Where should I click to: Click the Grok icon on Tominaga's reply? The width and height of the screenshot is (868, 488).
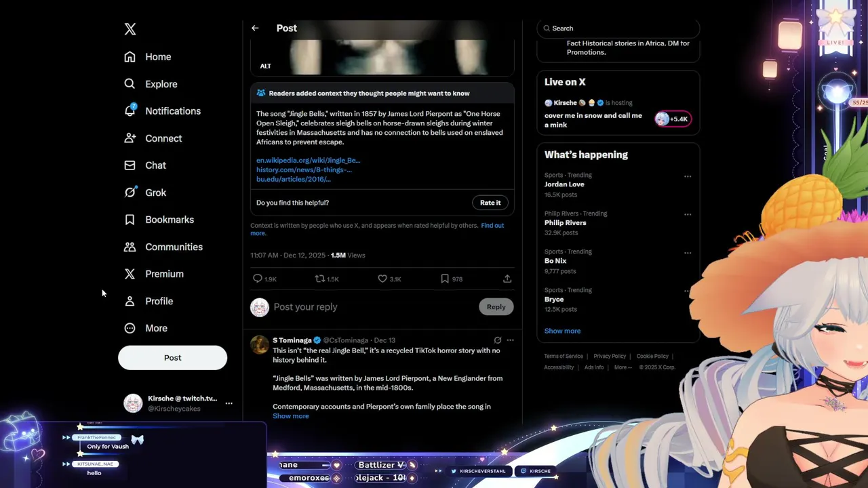click(498, 340)
